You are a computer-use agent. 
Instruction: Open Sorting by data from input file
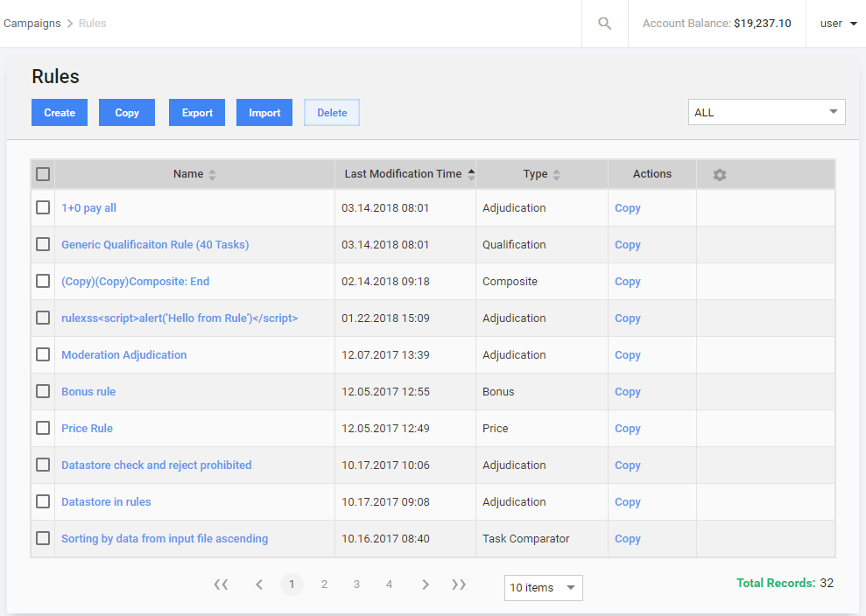point(165,539)
